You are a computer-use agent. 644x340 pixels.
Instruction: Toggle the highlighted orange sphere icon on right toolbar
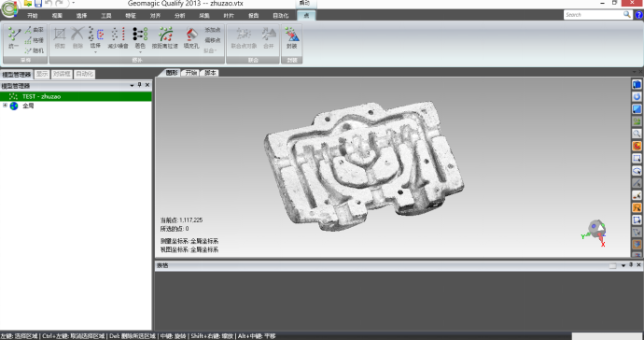[x=637, y=146]
